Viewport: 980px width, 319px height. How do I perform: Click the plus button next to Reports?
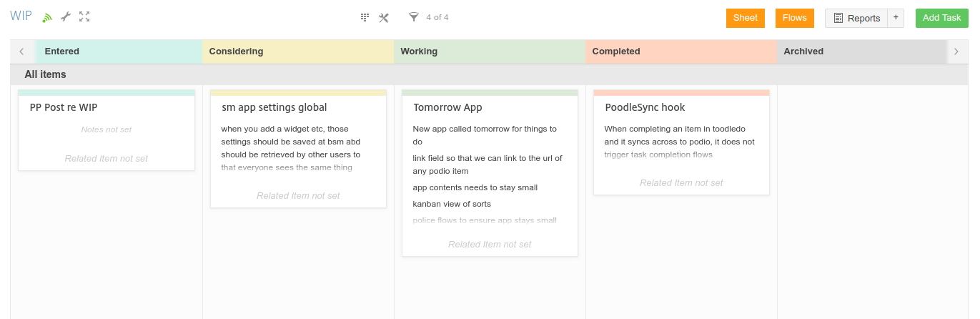click(896, 18)
